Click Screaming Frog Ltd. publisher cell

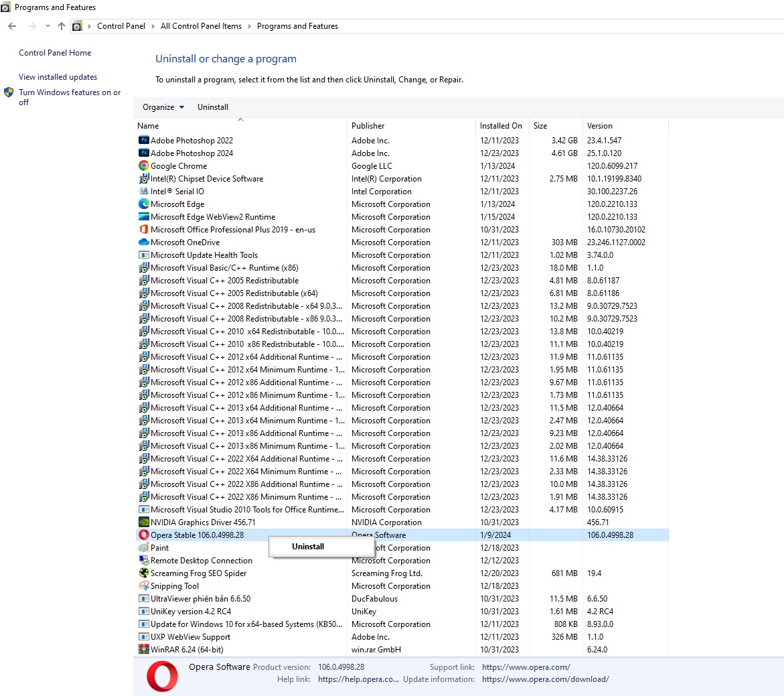(x=387, y=573)
